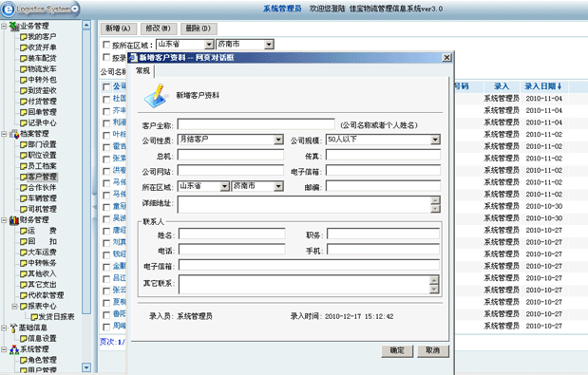This screenshot has height=375, width=588.
Task: Click the folder icon beside 到货签收
Action: 24,90
